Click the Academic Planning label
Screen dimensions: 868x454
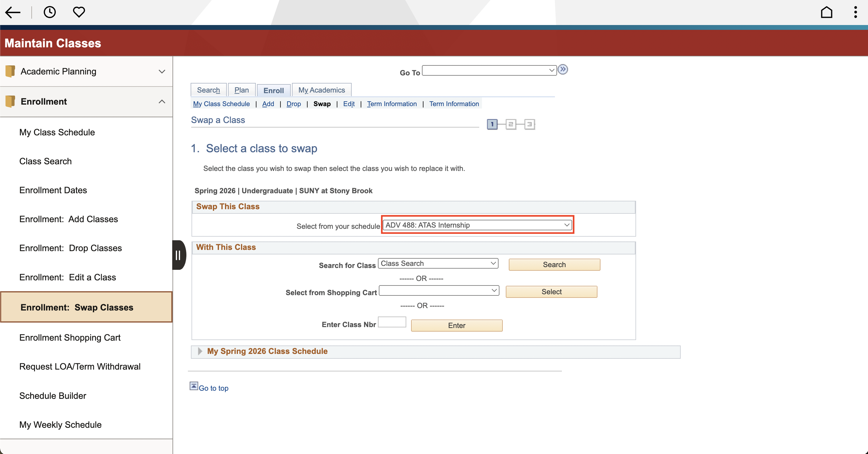coord(58,71)
